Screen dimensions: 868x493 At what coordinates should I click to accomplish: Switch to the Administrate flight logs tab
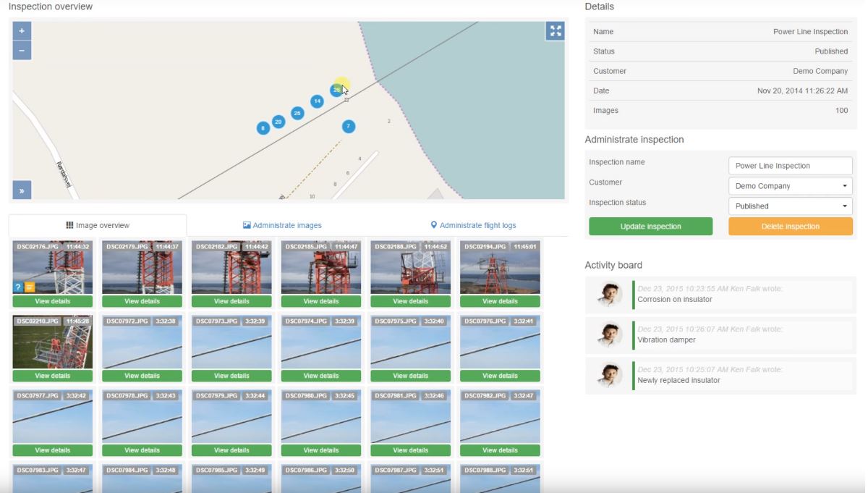coord(473,225)
